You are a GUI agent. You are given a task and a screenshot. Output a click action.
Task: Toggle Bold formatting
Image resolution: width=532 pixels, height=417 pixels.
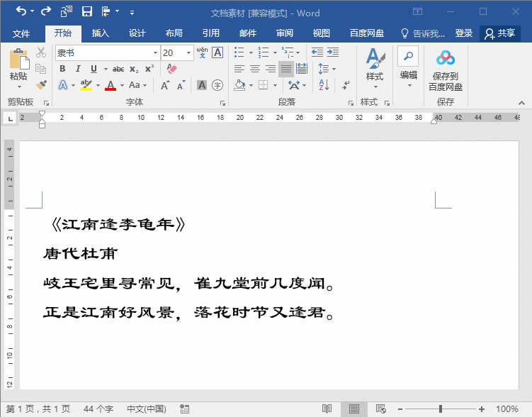coord(62,69)
